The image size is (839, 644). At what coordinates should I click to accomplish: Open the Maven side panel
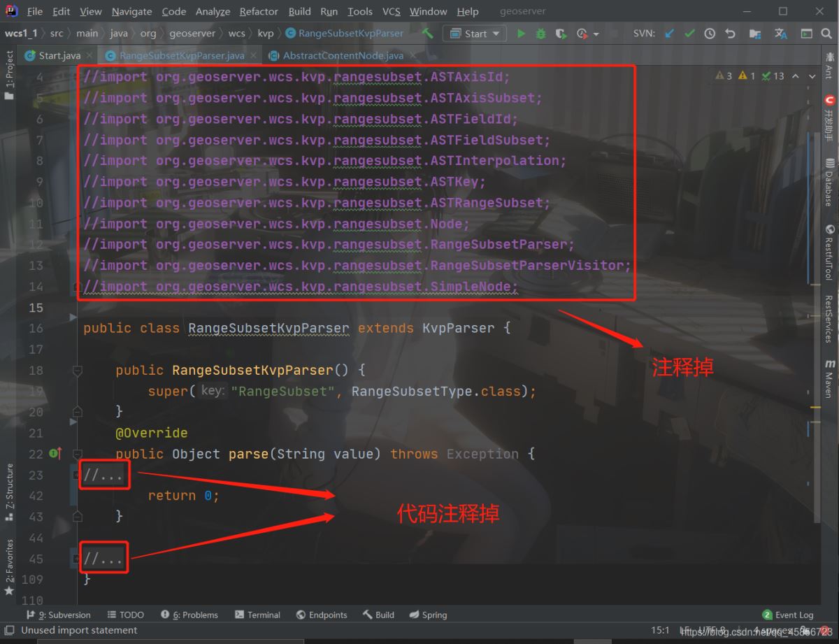pyautogui.click(x=829, y=378)
